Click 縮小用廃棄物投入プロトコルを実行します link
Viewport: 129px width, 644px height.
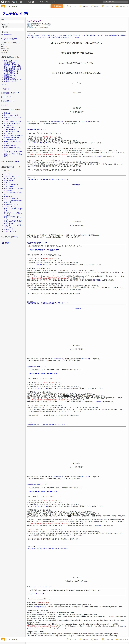click(x=45, y=250)
